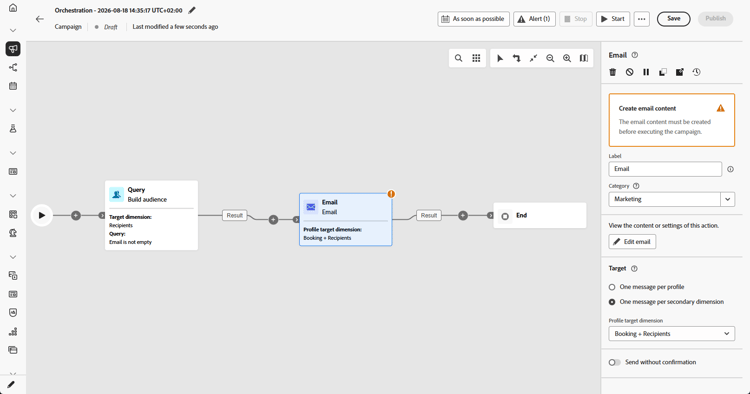Select the Query Build audience node
750x394 pixels.
point(151,215)
